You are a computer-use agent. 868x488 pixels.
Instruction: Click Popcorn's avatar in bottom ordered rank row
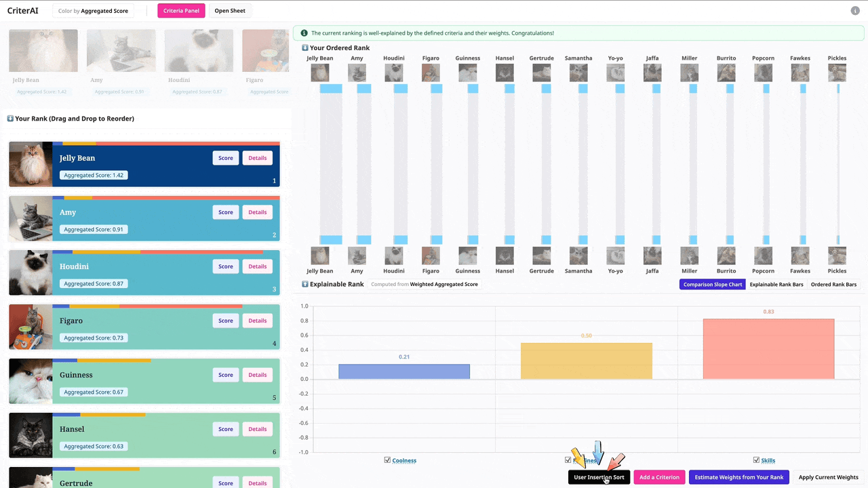point(763,256)
